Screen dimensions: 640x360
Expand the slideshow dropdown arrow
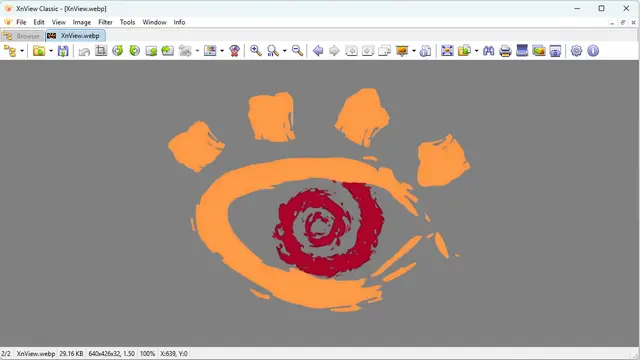(414, 51)
